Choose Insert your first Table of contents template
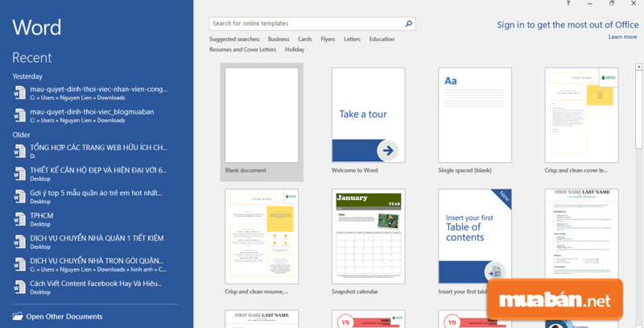Screen dimensions: 644x328 click(x=475, y=236)
